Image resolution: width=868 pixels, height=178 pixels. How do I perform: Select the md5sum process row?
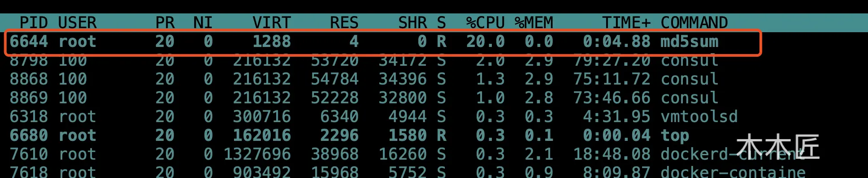tap(383, 42)
